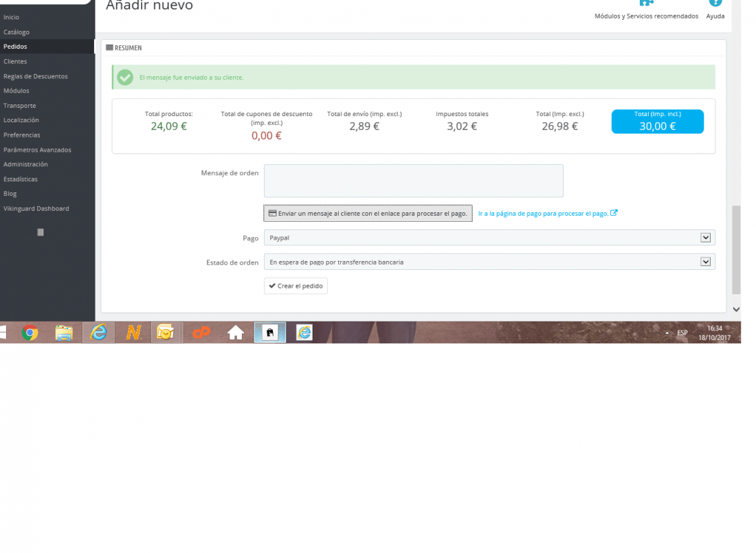Click the RESUMEN panel list icon
The image size is (756, 553).
click(109, 47)
